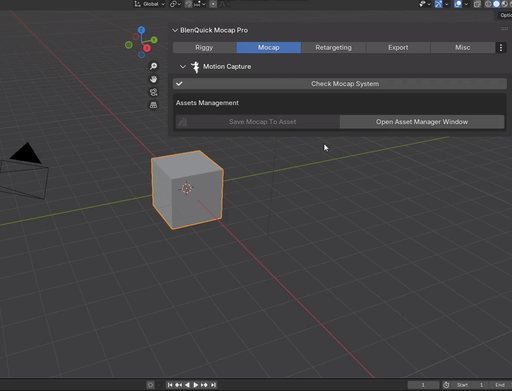Toggle the camera view icon
The height and width of the screenshot is (391, 512).
coord(153,92)
